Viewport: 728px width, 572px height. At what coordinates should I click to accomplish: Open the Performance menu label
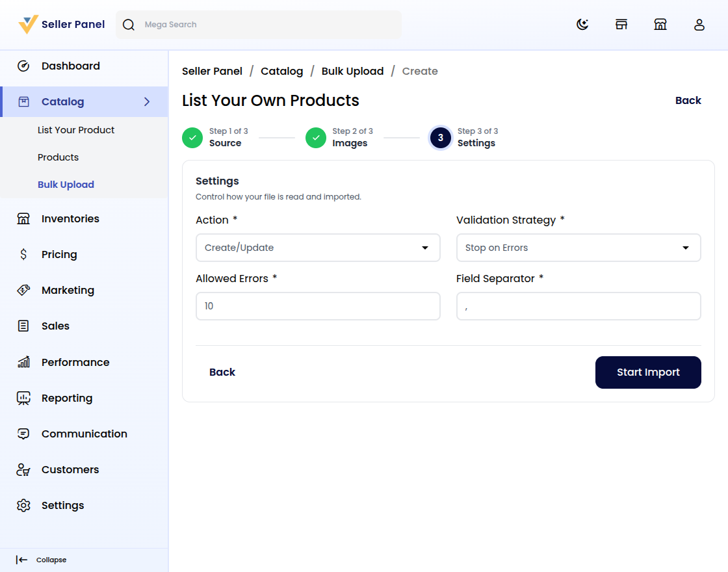[x=75, y=362]
